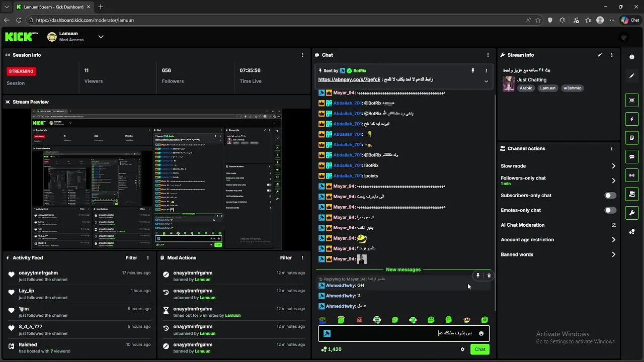Click Activity Feed Filter button
This screenshot has width=644, height=362.
pyautogui.click(x=131, y=258)
